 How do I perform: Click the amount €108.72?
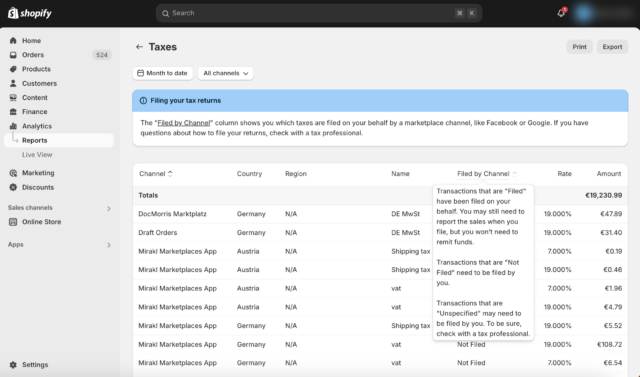609,344
